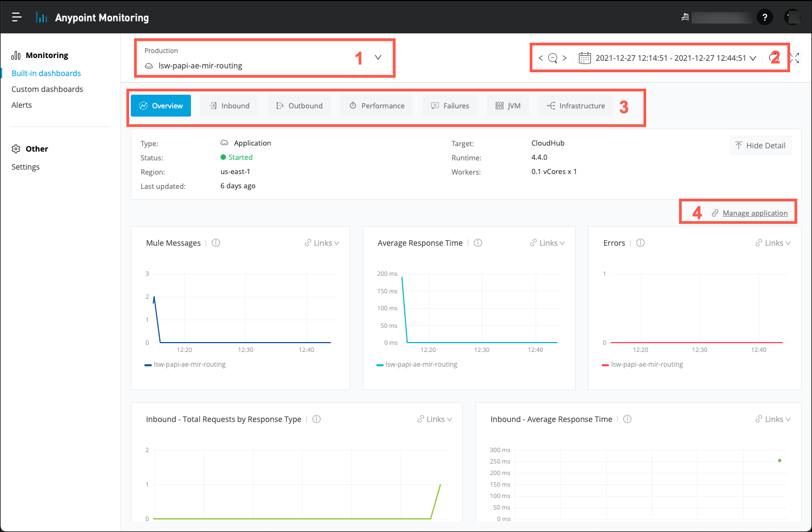Toggle lsw-papi-ae-mir-routing legend in Average Response Time
812x532 pixels.
click(417, 365)
